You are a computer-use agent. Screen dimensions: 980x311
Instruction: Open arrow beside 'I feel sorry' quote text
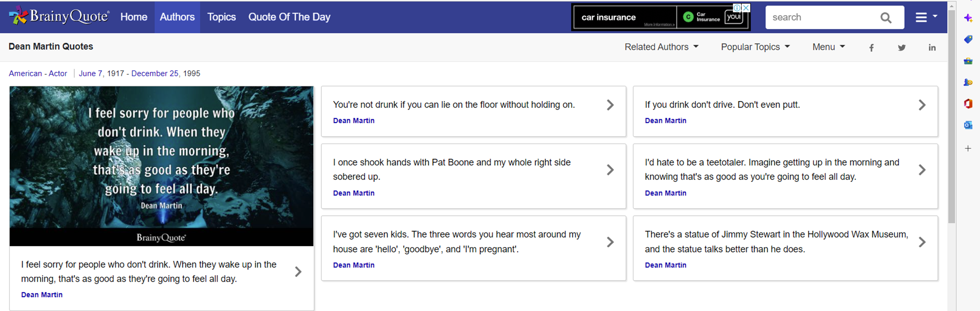click(298, 272)
